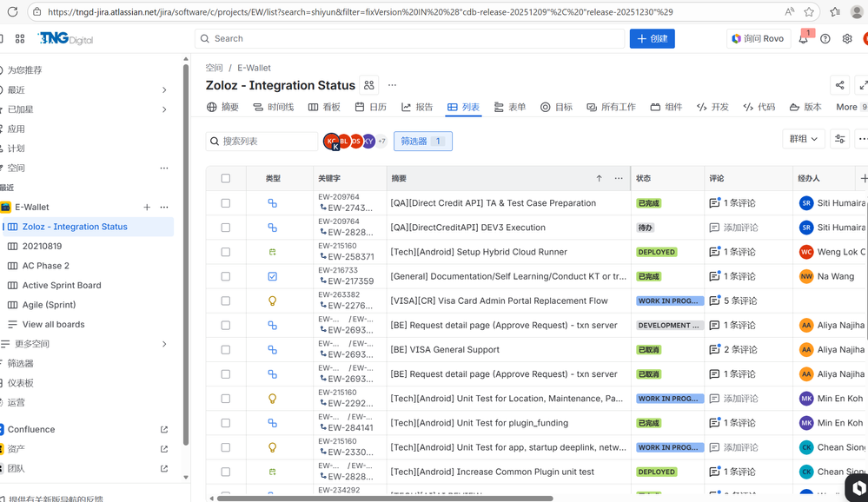Favorite this page with the star icon
868x502 pixels.
pyautogui.click(x=809, y=11)
